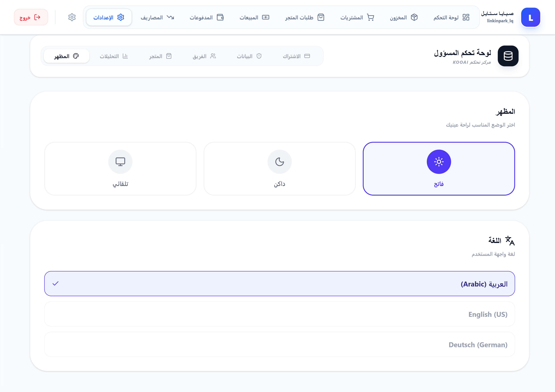Open المخزون inventory page
Screen dimensions: 555x392
404,17
